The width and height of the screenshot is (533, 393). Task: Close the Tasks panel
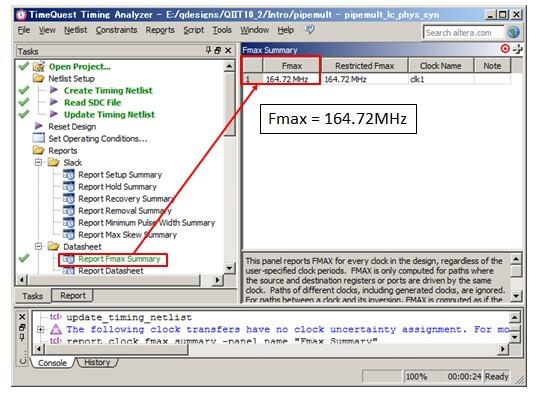coord(228,51)
